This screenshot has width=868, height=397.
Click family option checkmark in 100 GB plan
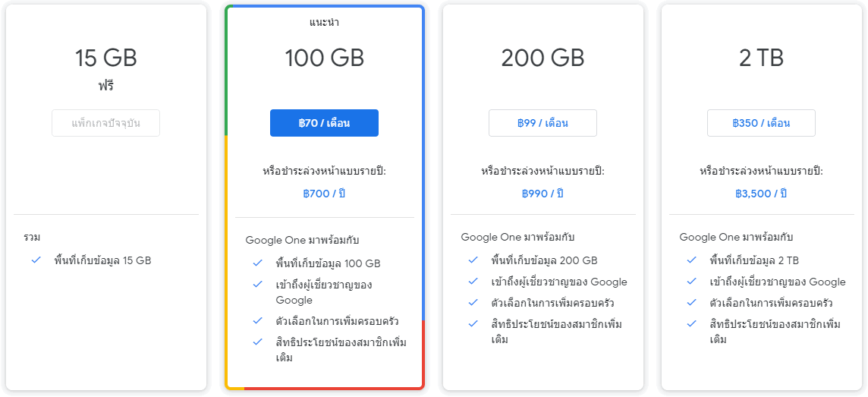[x=257, y=321]
